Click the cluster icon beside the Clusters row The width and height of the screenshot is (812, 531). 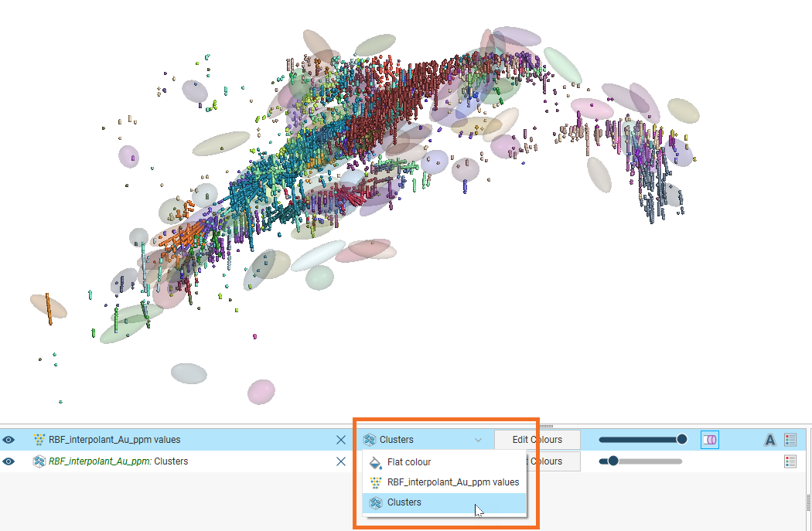(x=39, y=461)
